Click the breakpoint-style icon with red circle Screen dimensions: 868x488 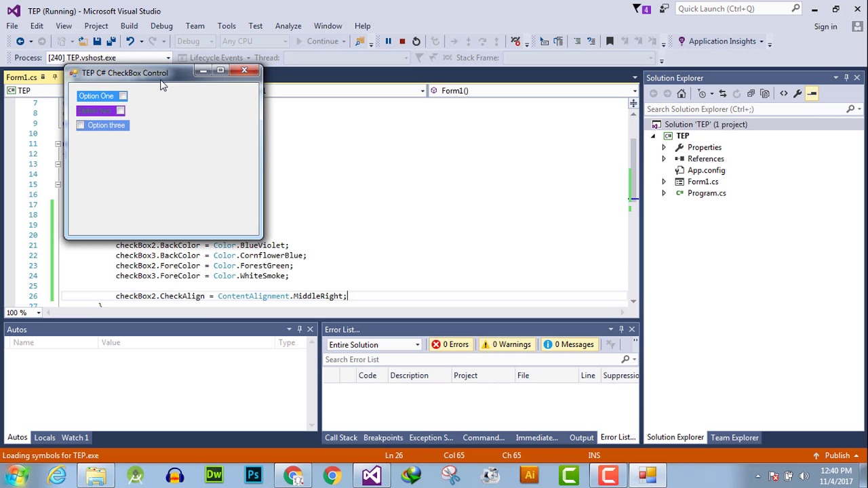[x=515, y=41]
